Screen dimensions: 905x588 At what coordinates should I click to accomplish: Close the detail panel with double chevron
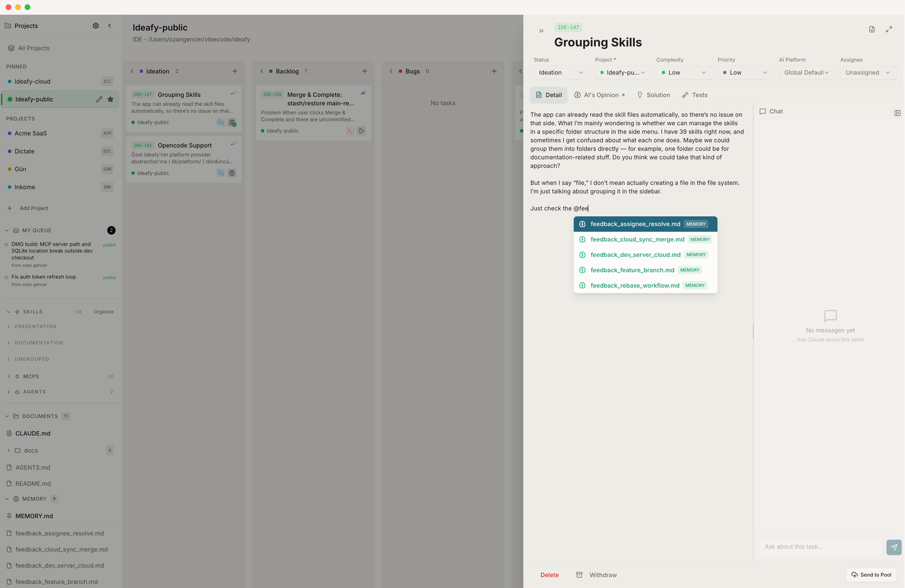tap(541, 31)
